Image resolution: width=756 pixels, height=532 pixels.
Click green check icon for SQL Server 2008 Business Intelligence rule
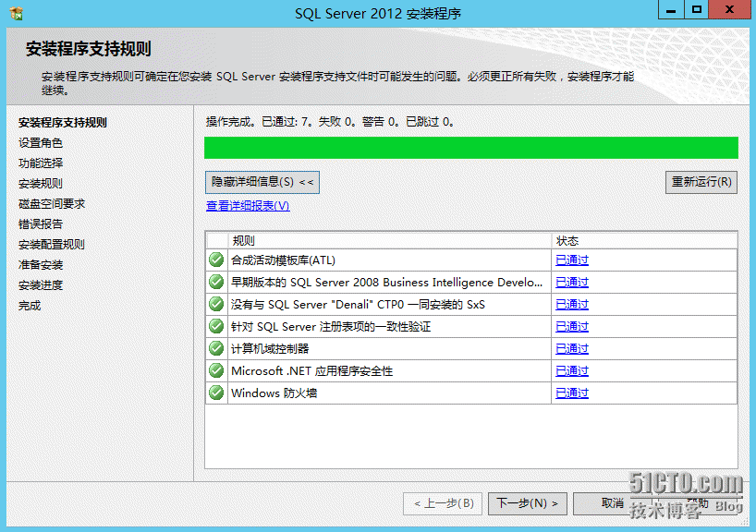pos(216,282)
